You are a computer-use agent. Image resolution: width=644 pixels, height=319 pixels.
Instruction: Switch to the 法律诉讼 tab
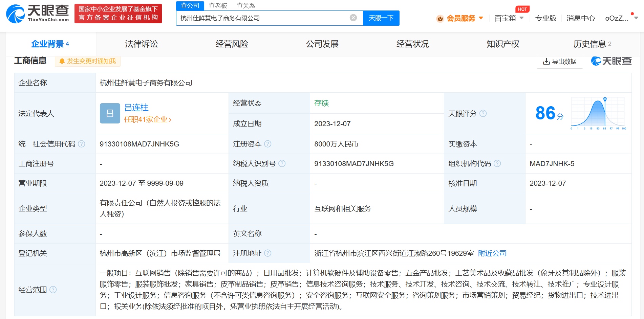(x=142, y=44)
